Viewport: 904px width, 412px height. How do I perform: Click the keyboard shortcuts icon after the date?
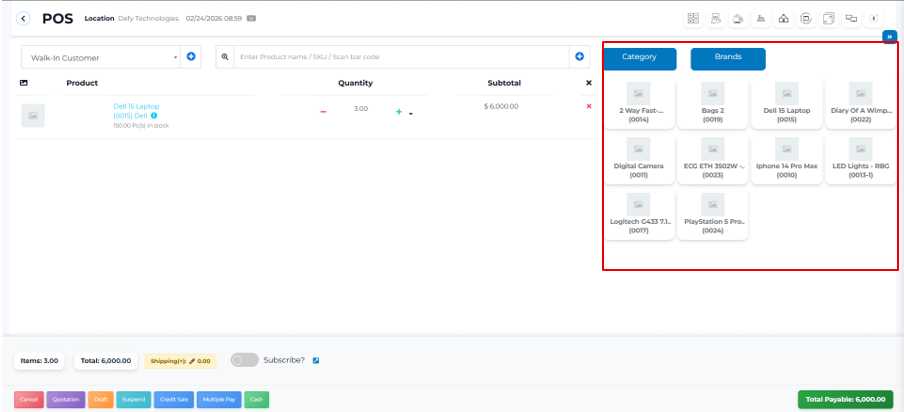click(x=251, y=18)
